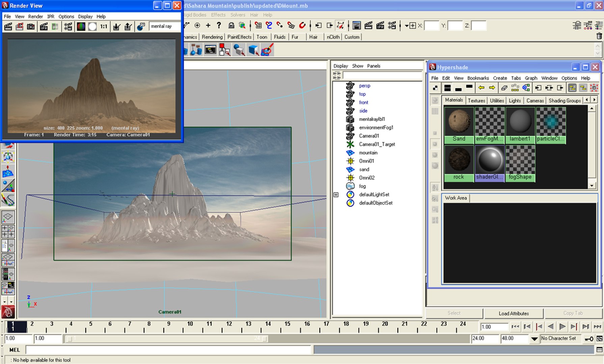Open mental ray render diagnostics globe icon
Image resolution: width=604 pixels, height=364 pixels.
141,26
